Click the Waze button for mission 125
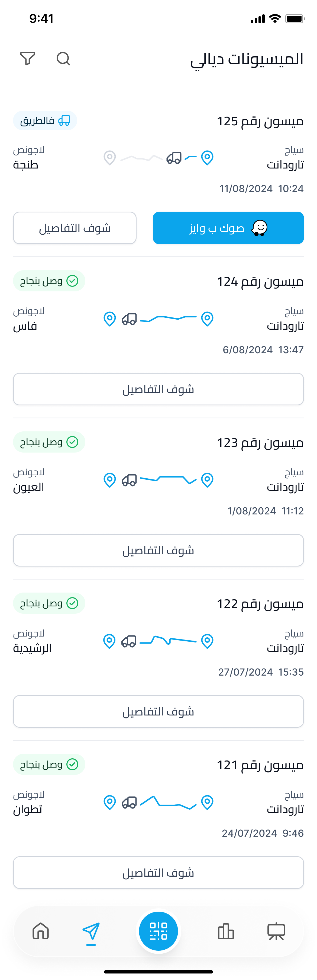This screenshot has width=317, height=980. point(228,228)
